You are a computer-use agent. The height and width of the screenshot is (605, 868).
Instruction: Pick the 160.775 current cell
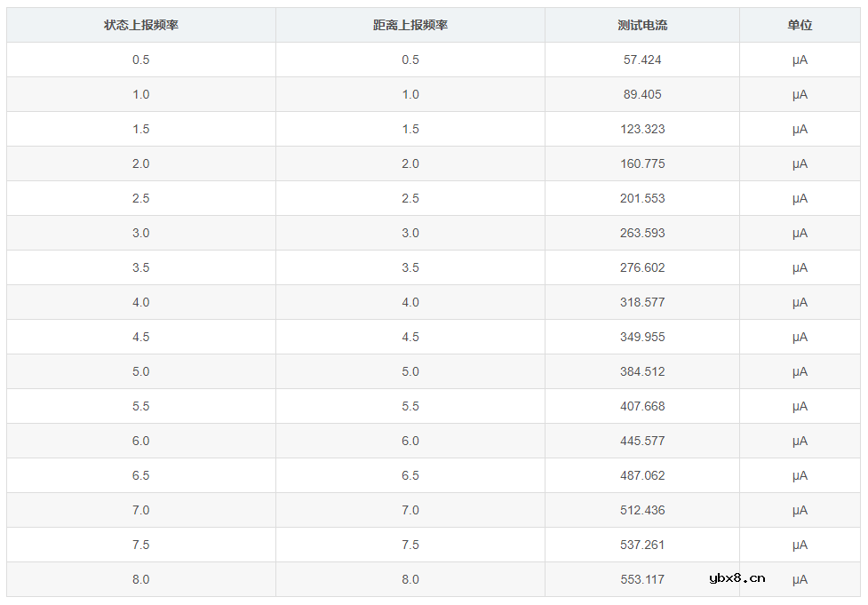642,163
